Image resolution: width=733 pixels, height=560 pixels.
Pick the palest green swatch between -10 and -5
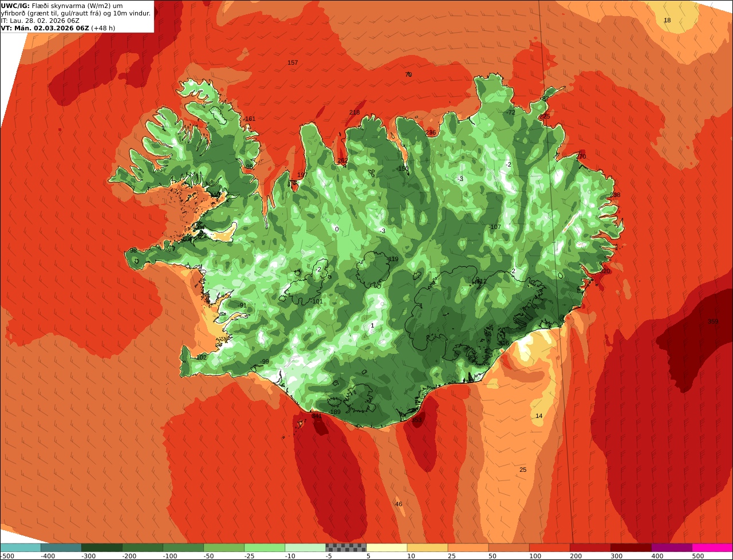pos(305,547)
